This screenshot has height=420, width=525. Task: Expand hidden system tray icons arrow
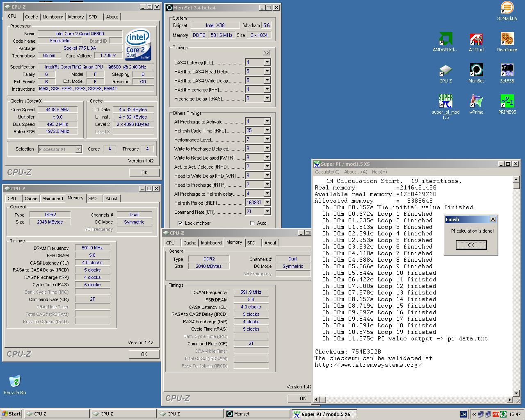(474, 414)
